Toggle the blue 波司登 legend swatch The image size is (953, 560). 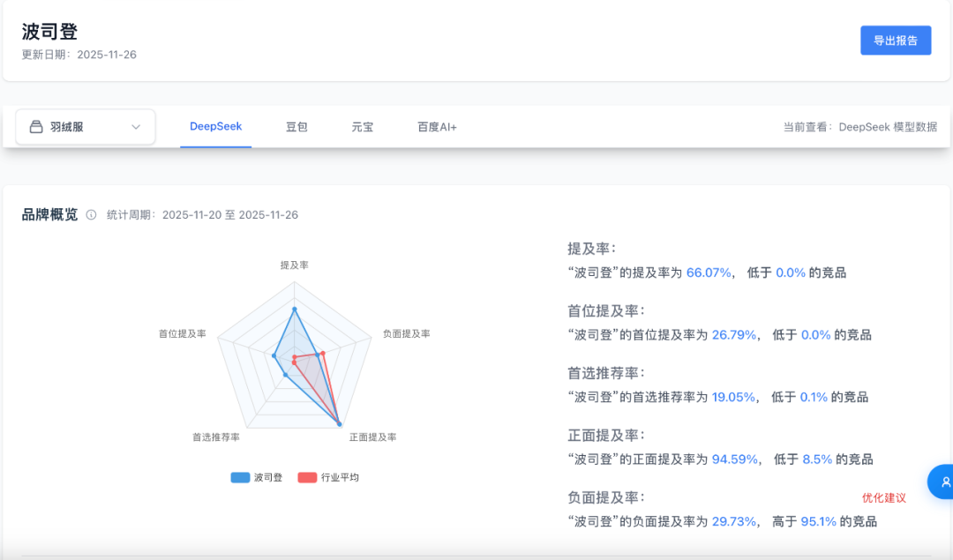coord(240,477)
